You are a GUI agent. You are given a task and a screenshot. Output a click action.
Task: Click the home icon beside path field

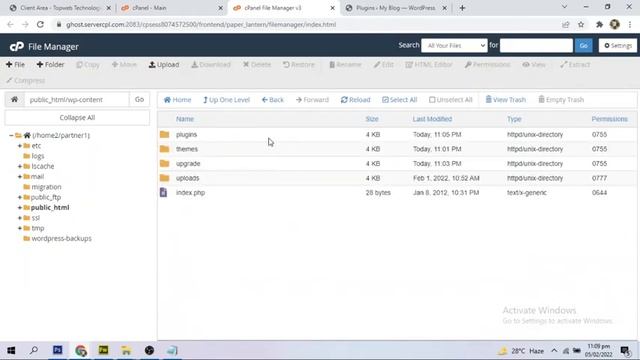click(14, 99)
